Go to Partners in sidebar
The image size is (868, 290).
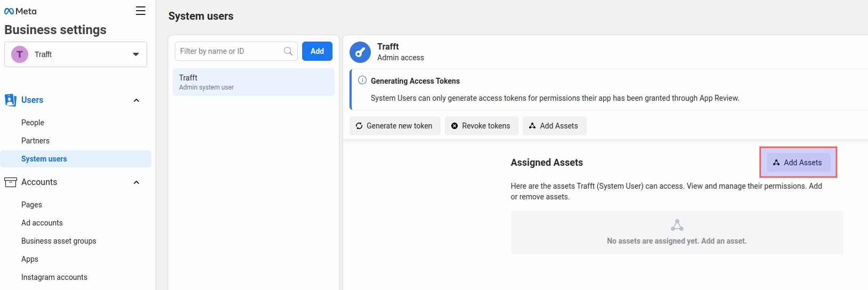(x=35, y=141)
